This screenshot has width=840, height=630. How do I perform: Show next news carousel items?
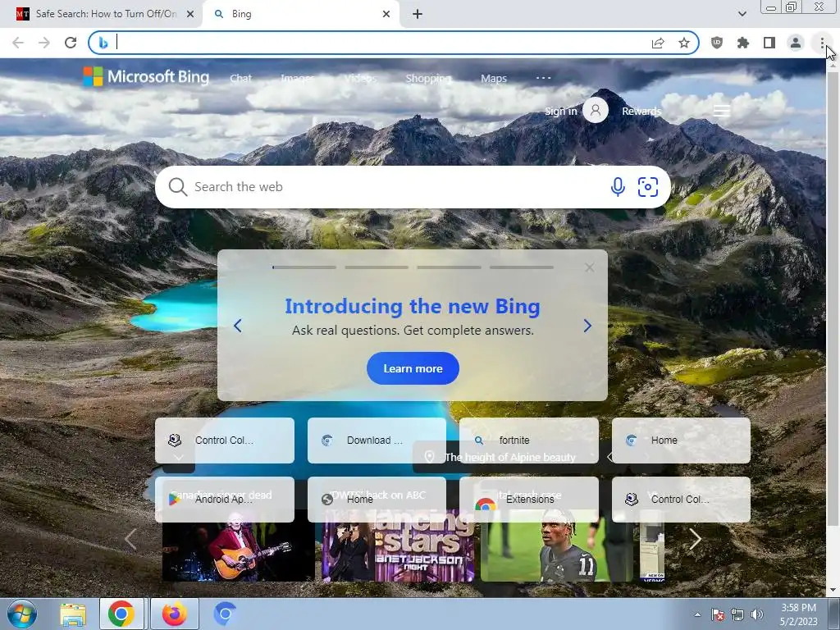click(695, 539)
